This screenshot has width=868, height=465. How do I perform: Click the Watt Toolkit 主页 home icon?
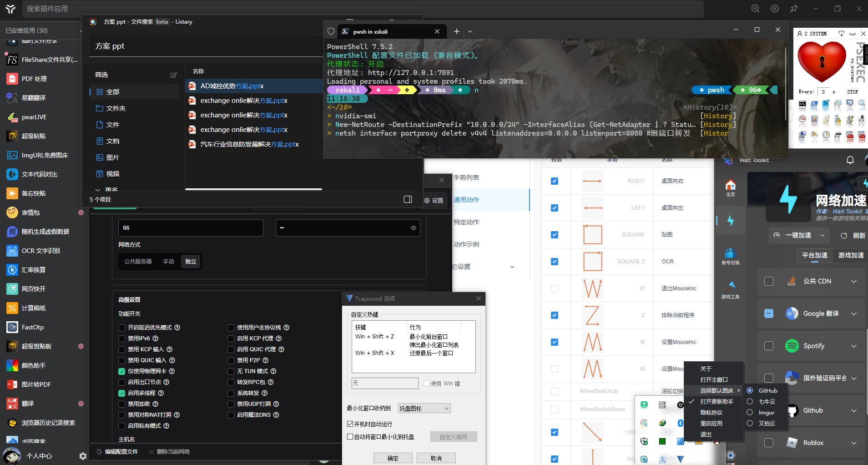731,187
